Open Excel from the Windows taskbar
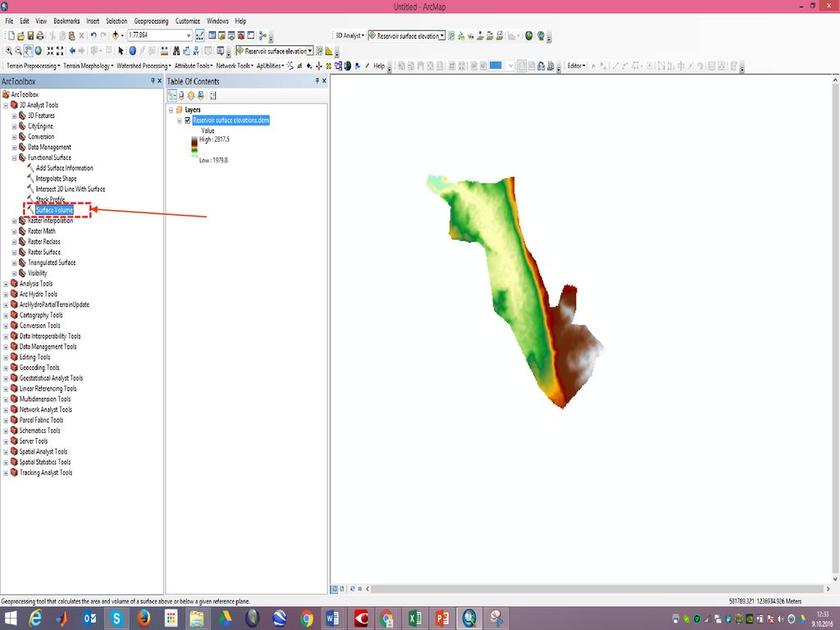This screenshot has height=630, width=840. point(414,619)
